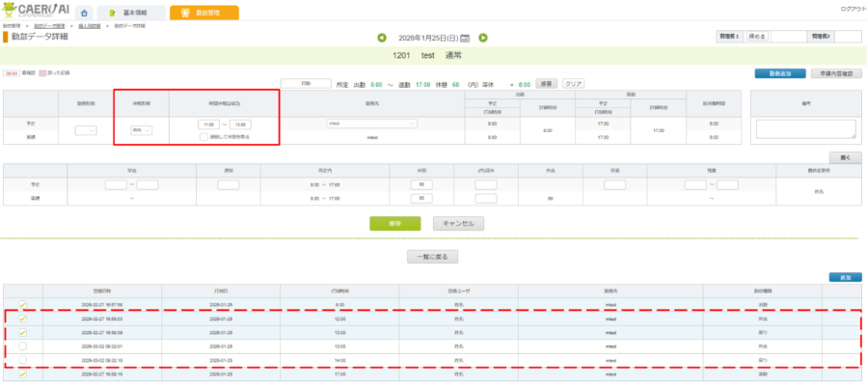Image resolution: width=868 pixels, height=389 pixels.
Task: Click the home icon button
Action: coord(83,13)
